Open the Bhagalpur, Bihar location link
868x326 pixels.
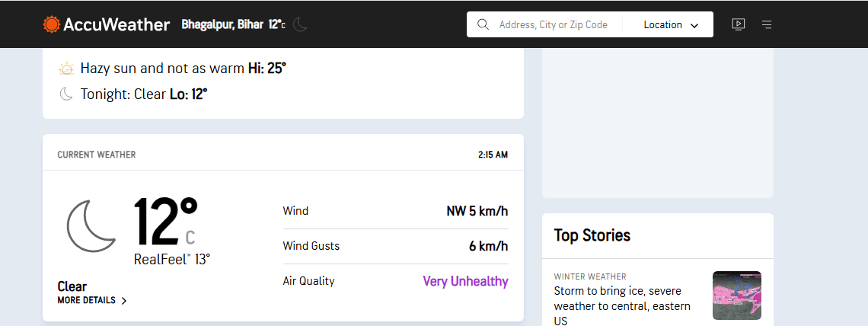point(222,24)
